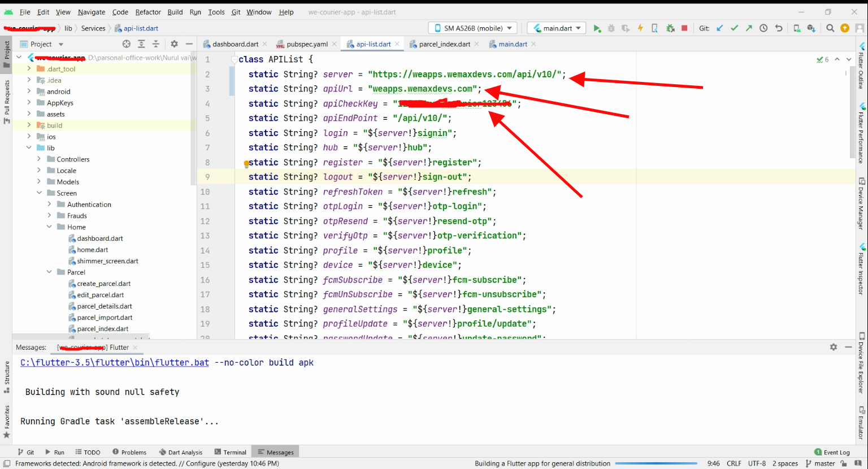The height and width of the screenshot is (469, 868).
Task: Open Search Everywhere magnifier icon
Action: (830, 28)
